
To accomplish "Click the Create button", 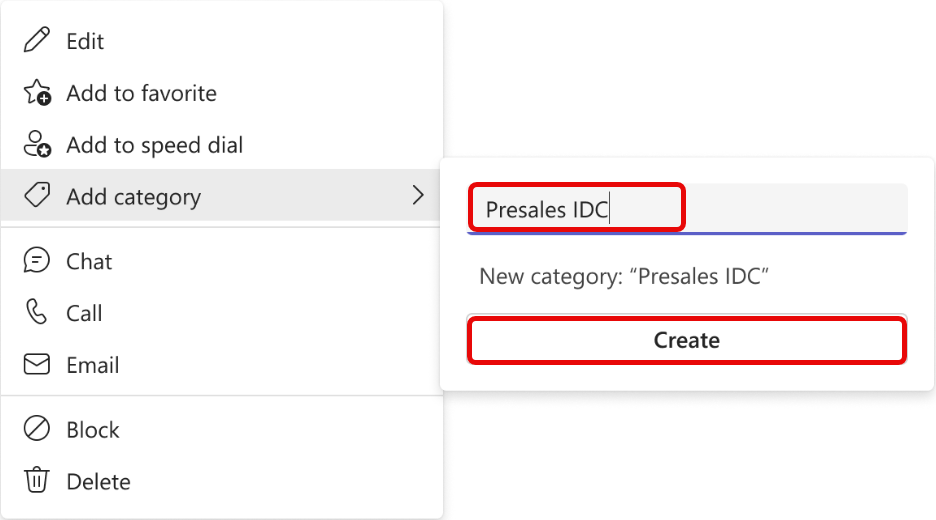I will click(x=687, y=340).
